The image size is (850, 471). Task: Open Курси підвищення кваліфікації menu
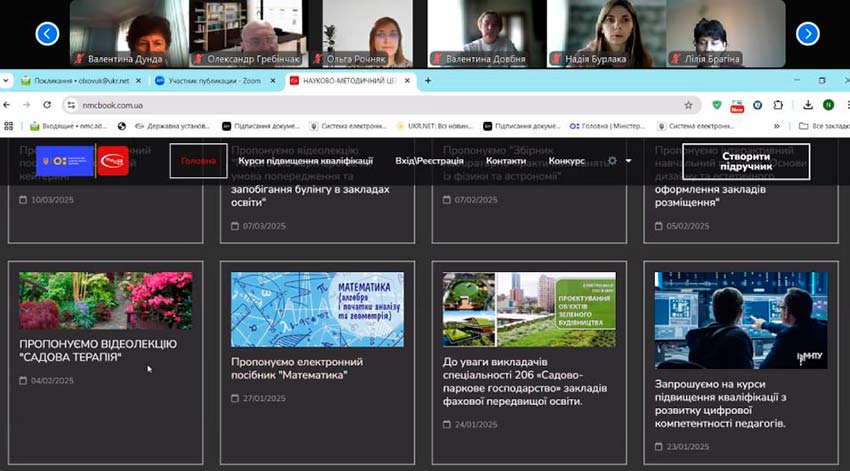click(x=305, y=161)
